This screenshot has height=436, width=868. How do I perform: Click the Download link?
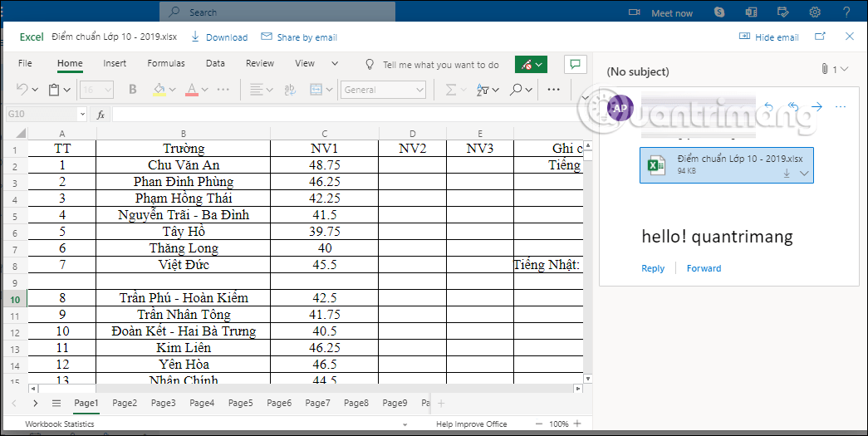[219, 37]
